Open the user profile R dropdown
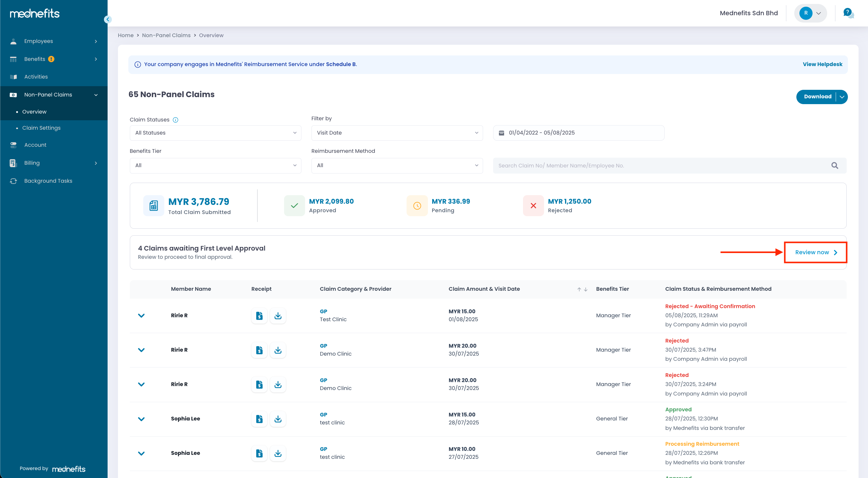Image resolution: width=868 pixels, height=478 pixels. [x=810, y=13]
